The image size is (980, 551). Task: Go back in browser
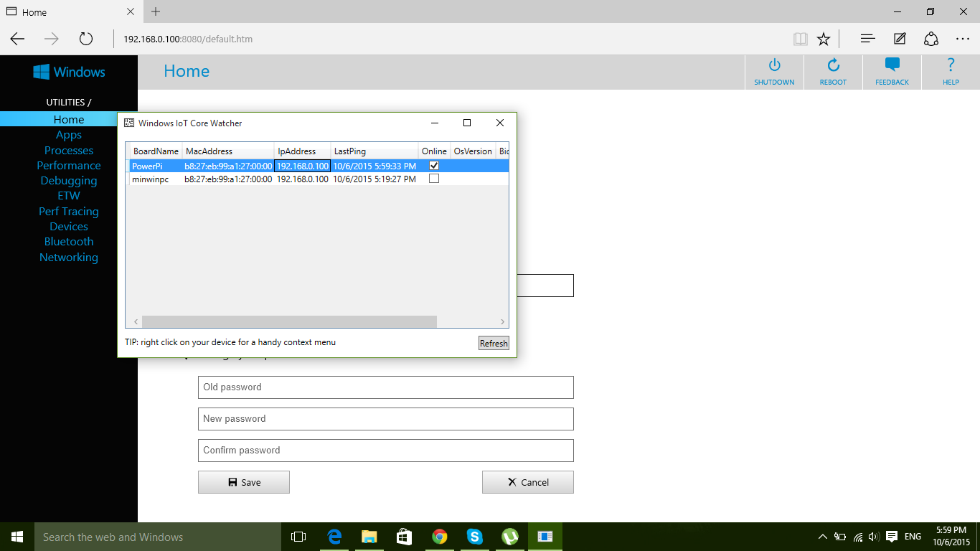(x=17, y=39)
